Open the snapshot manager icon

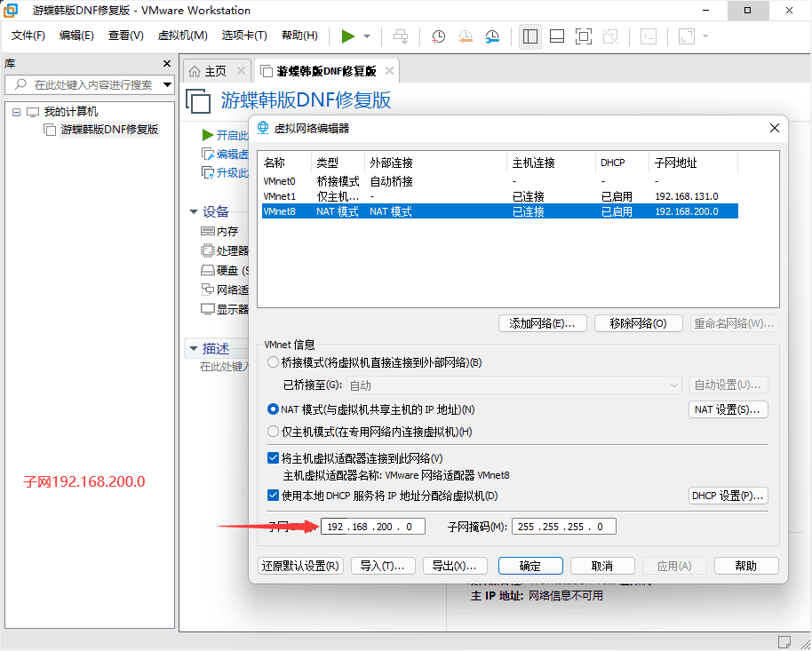tap(492, 36)
